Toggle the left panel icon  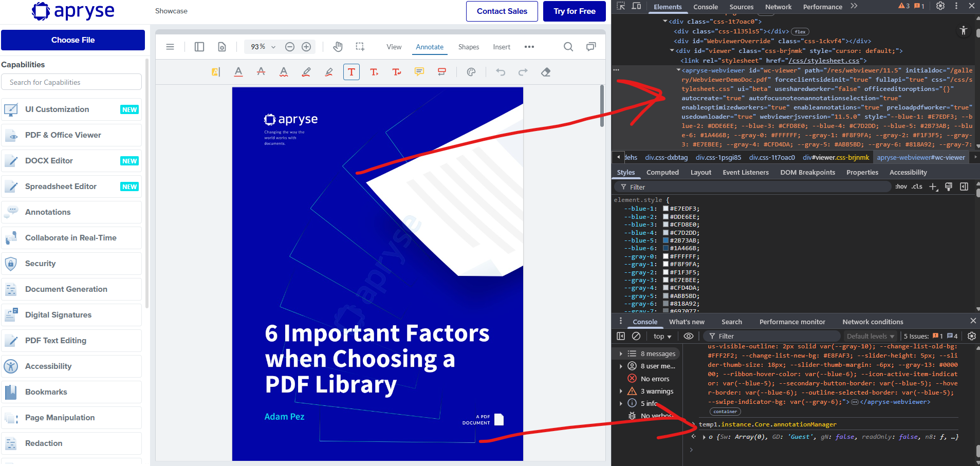(199, 47)
